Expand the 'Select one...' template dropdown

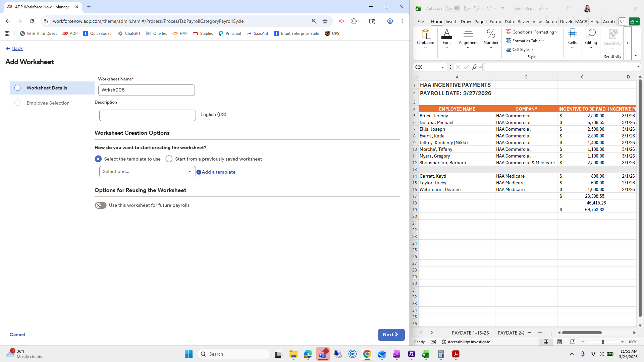[147, 172]
